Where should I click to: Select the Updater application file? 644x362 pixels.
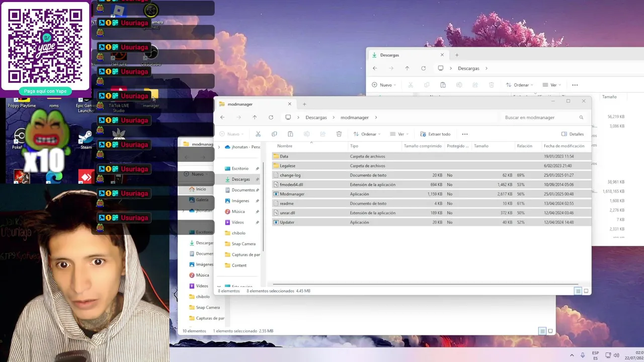(x=431, y=222)
